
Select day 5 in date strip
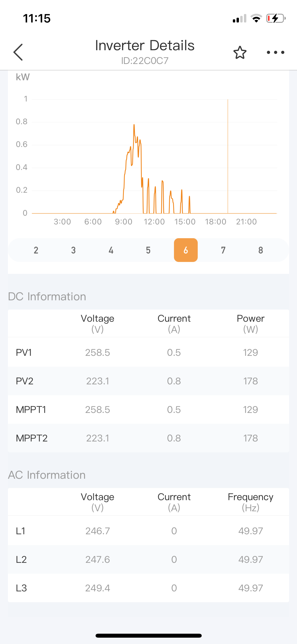(x=148, y=250)
